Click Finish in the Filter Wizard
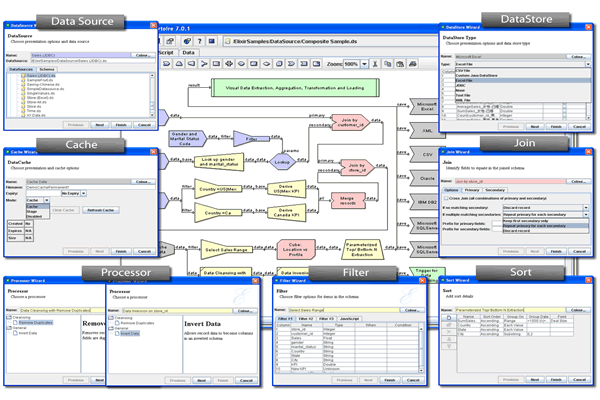The width and height of the screenshot is (600, 400). [x=390, y=380]
